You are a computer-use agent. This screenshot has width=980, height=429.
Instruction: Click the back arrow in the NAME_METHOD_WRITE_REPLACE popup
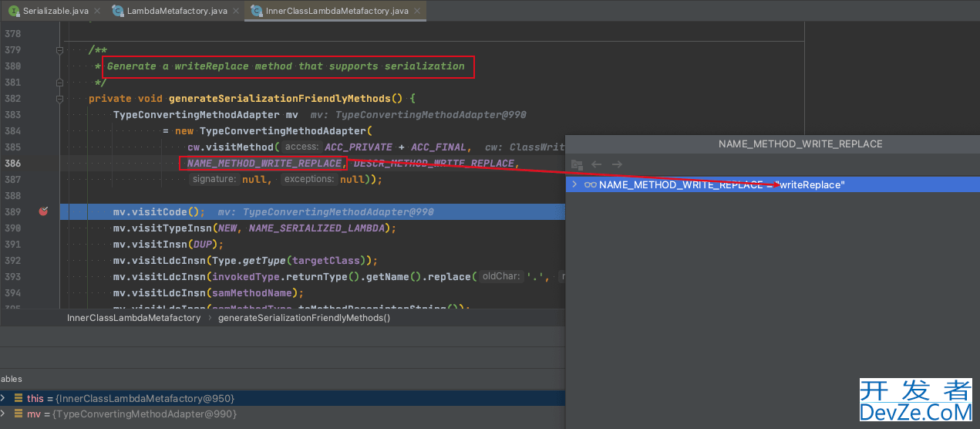(x=596, y=164)
